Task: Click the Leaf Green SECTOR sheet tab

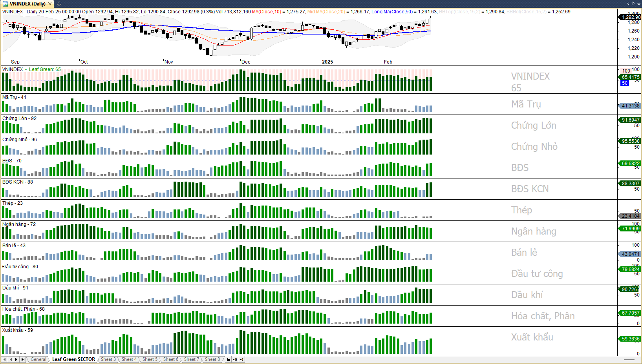Action: click(x=73, y=359)
